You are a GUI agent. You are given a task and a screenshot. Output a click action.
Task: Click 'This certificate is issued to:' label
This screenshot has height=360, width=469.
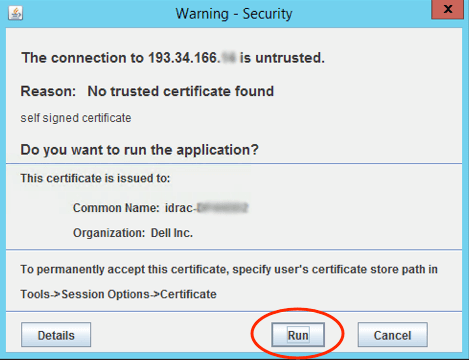coord(95,178)
